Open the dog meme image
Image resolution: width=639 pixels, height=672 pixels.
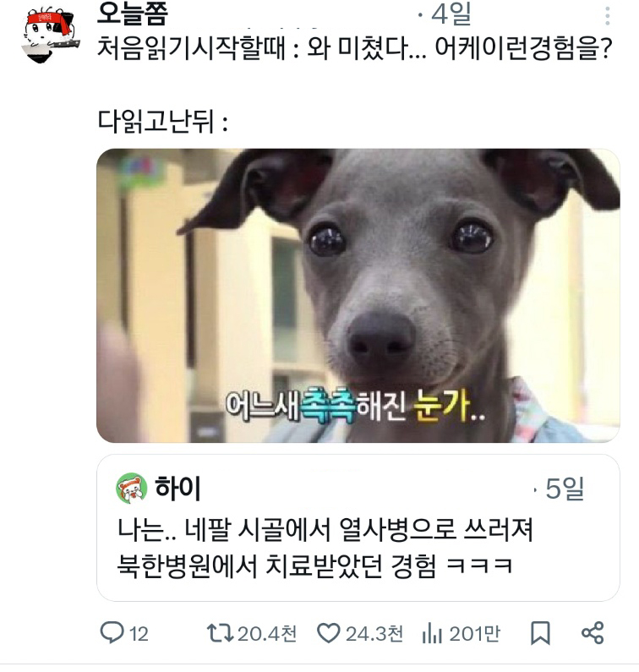(358, 296)
